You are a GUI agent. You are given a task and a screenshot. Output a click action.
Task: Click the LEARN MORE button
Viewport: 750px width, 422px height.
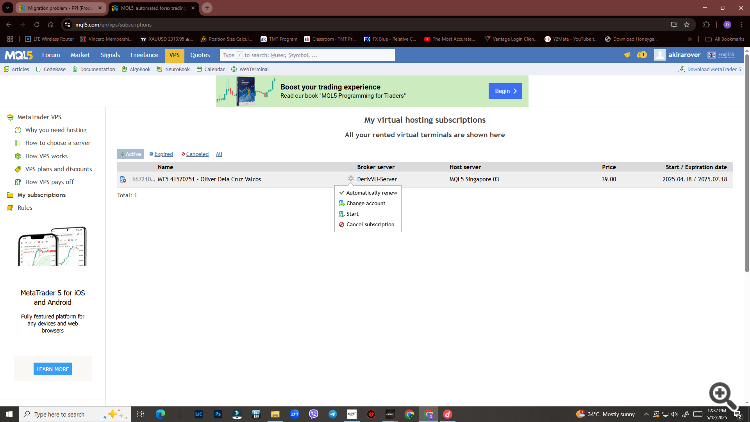click(x=53, y=369)
